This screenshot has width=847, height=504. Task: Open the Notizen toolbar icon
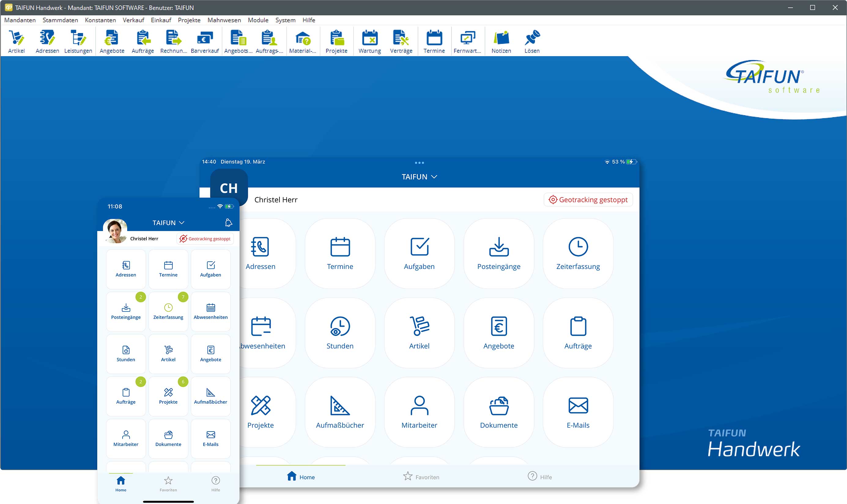501,41
